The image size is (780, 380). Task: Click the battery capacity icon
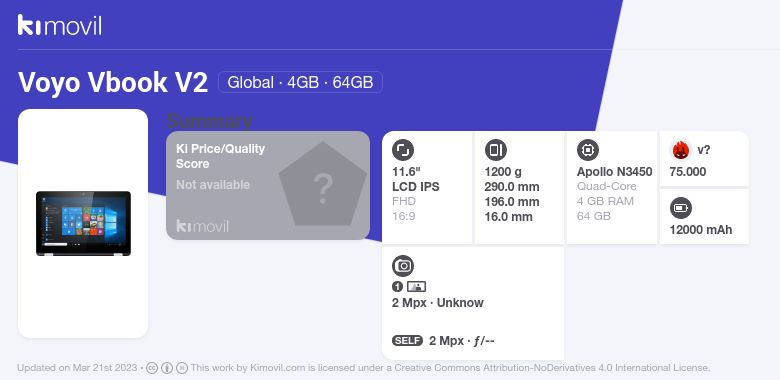pos(681,208)
